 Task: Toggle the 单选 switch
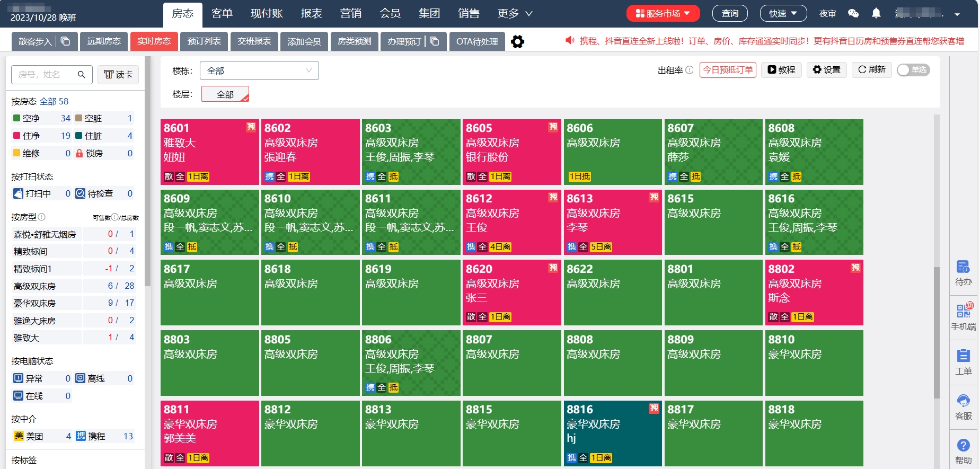click(x=913, y=70)
